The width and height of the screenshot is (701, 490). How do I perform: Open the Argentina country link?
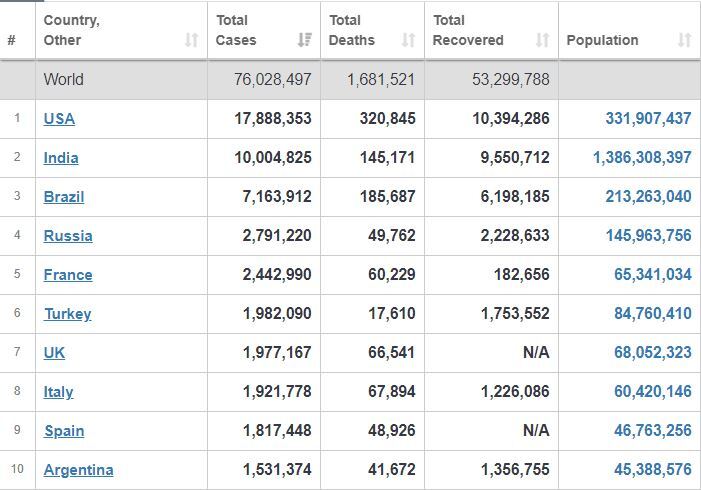click(x=78, y=470)
